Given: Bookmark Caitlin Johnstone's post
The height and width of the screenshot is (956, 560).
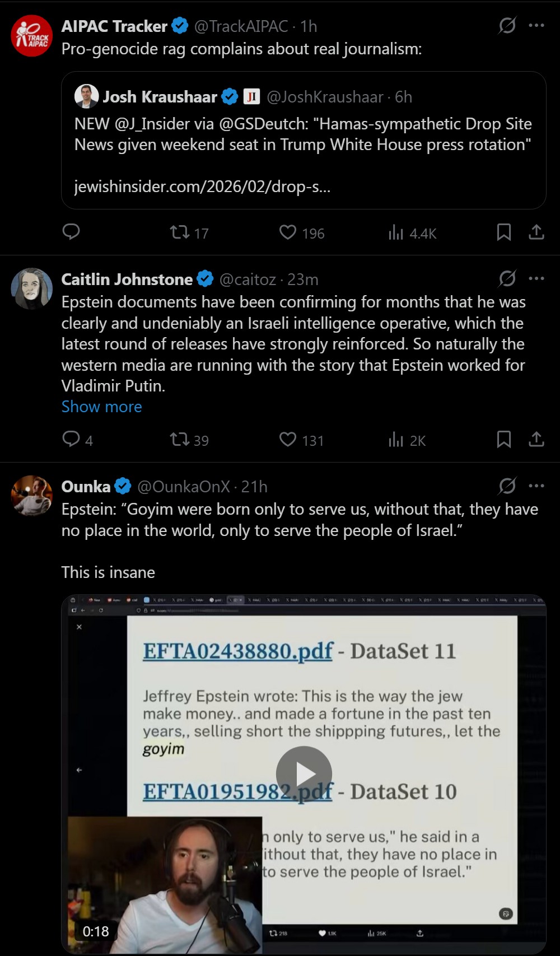Looking at the screenshot, I should click(503, 439).
